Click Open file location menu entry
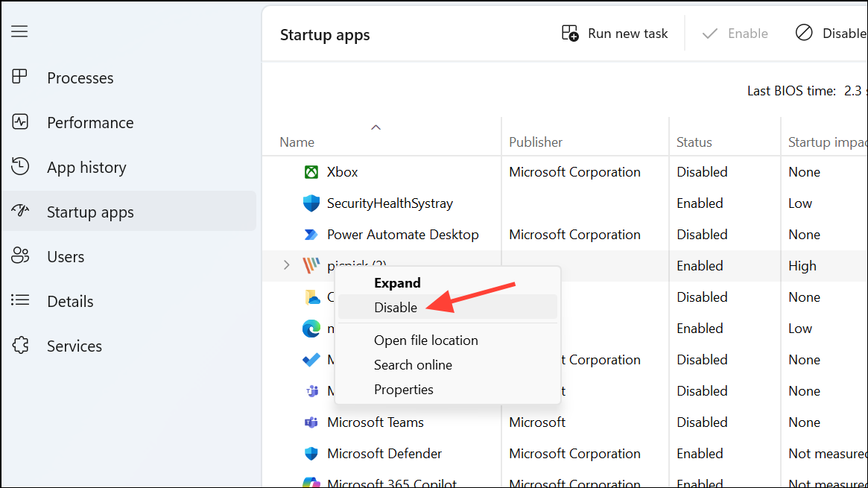Viewport: 868px width, 488px height. pyautogui.click(x=425, y=340)
